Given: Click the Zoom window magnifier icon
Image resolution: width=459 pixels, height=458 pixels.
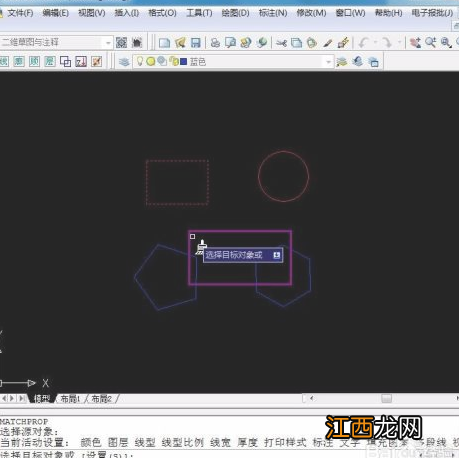Looking at the screenshot, I should 446,43.
